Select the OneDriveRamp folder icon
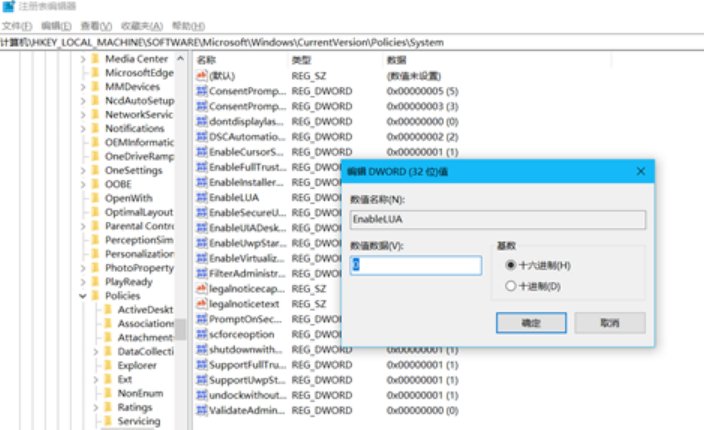This screenshot has height=430, width=704. (x=95, y=156)
